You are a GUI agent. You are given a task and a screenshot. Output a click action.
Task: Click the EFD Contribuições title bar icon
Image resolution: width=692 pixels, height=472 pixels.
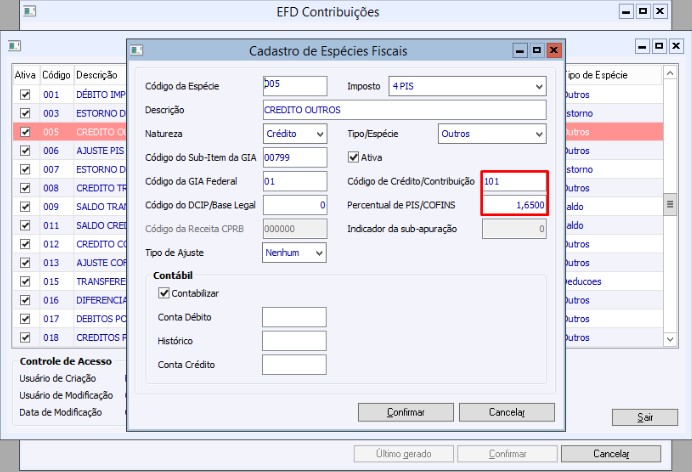pos(30,11)
